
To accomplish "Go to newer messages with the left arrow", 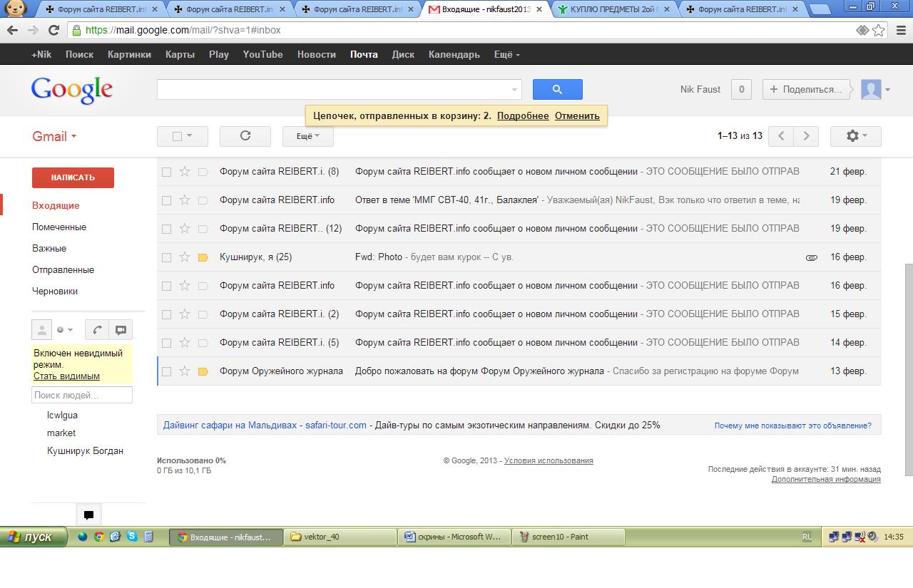I will (x=781, y=136).
